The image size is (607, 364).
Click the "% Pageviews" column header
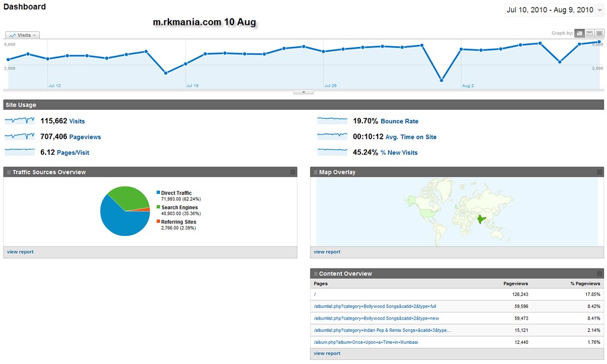pyautogui.click(x=585, y=283)
